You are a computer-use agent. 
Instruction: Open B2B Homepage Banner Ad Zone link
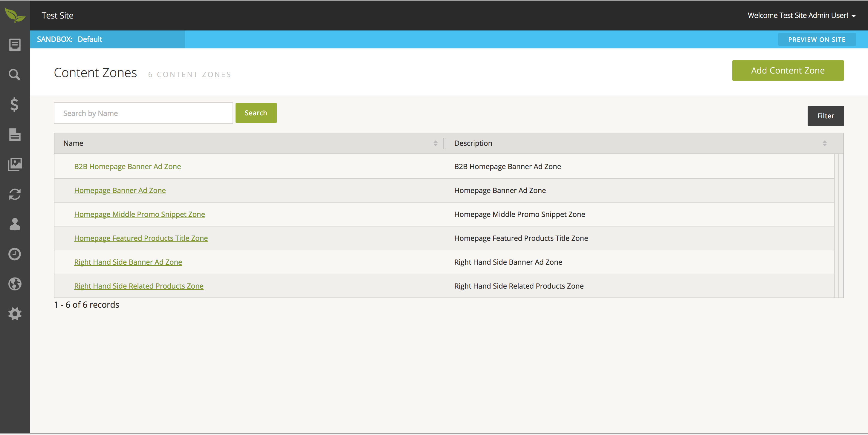click(x=127, y=166)
